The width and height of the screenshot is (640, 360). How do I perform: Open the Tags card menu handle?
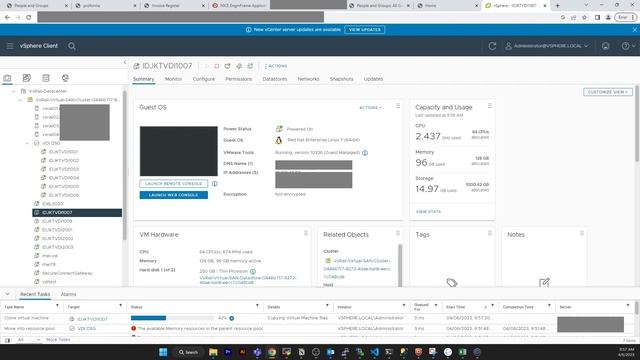pos(490,233)
